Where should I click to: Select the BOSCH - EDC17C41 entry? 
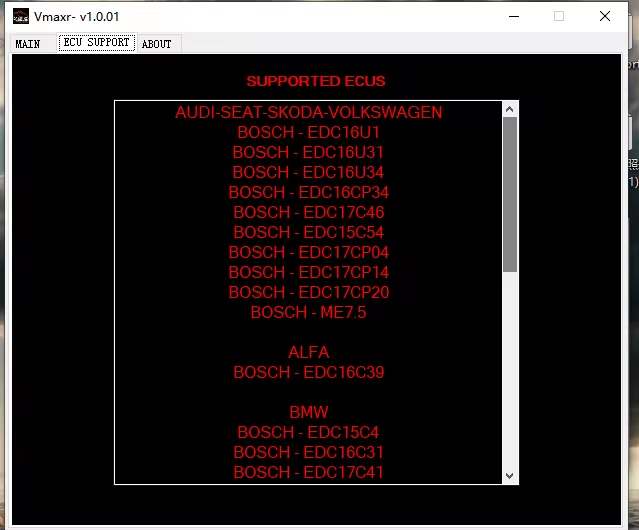coord(308,472)
